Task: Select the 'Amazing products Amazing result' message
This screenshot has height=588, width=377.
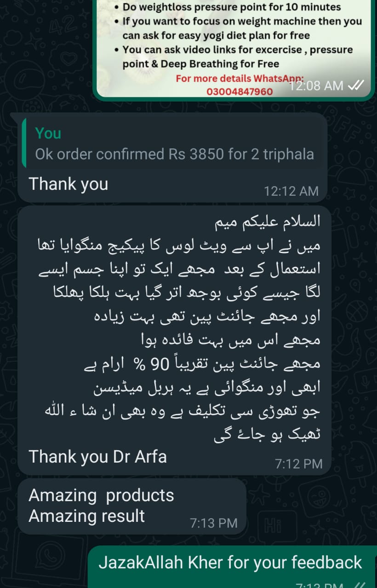Action: click(x=131, y=506)
